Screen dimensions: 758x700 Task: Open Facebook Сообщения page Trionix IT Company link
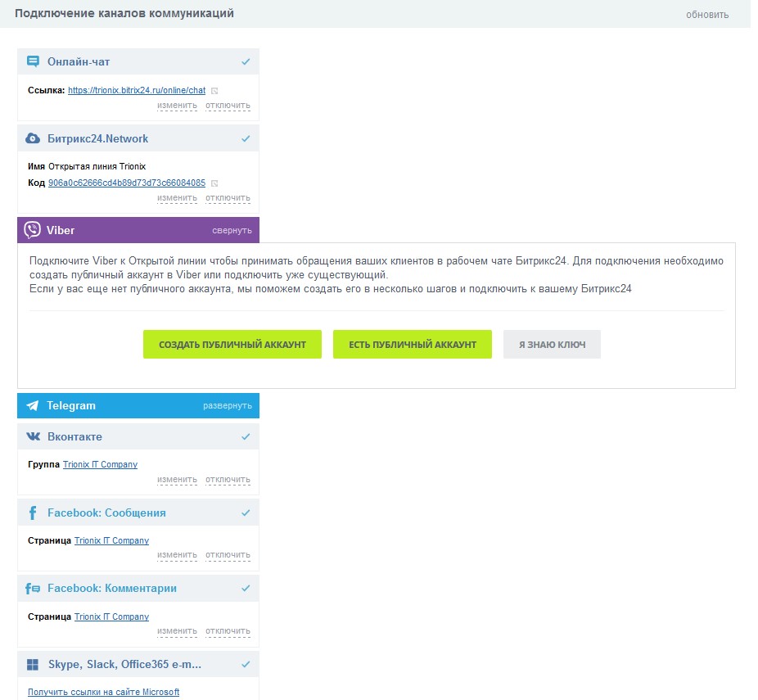111,540
